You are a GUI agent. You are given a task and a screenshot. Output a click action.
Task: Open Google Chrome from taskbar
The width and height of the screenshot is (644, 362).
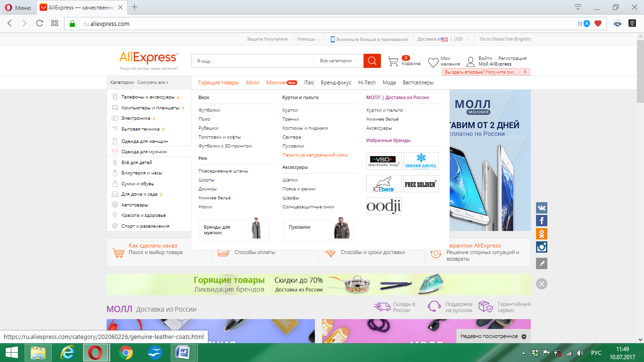pos(125,353)
